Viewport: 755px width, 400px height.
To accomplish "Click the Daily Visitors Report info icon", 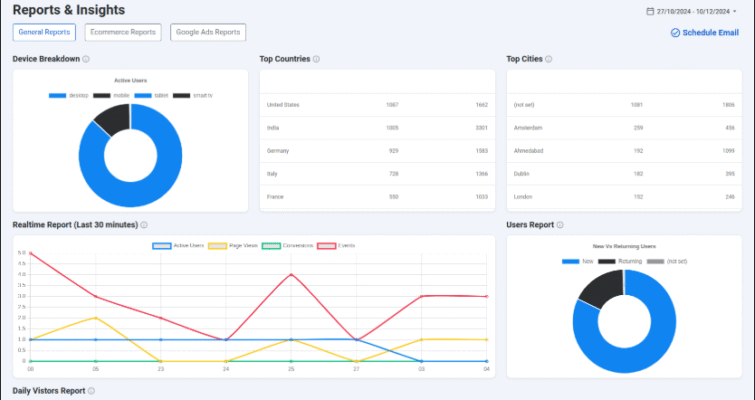I will coord(92,391).
